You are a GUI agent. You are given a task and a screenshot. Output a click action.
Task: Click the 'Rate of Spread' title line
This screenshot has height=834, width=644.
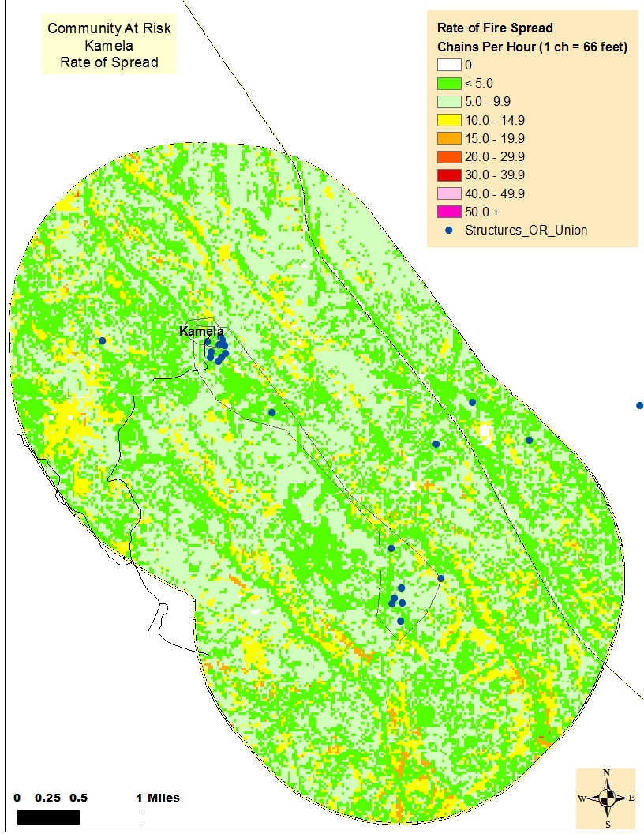point(109,62)
